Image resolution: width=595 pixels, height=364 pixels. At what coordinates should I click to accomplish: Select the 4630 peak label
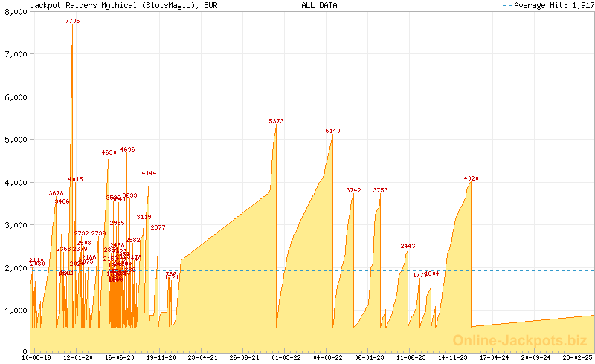(109, 152)
